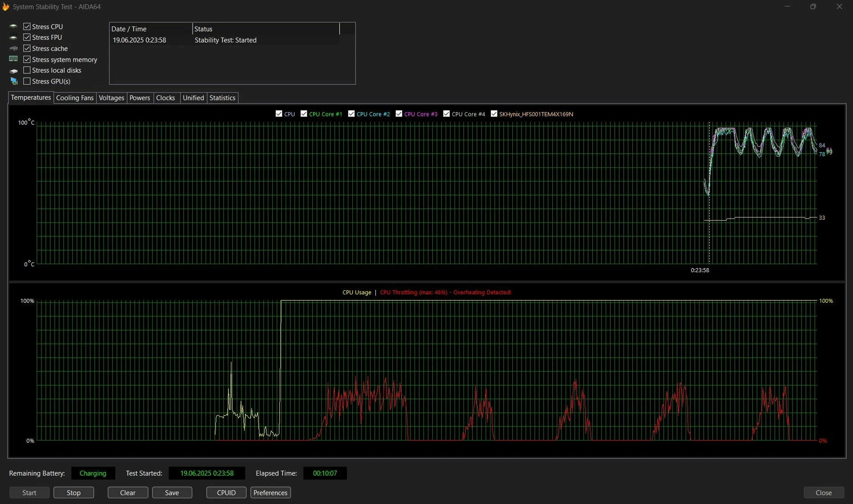Open the Voltages tab
The height and width of the screenshot is (504, 853).
pos(111,98)
